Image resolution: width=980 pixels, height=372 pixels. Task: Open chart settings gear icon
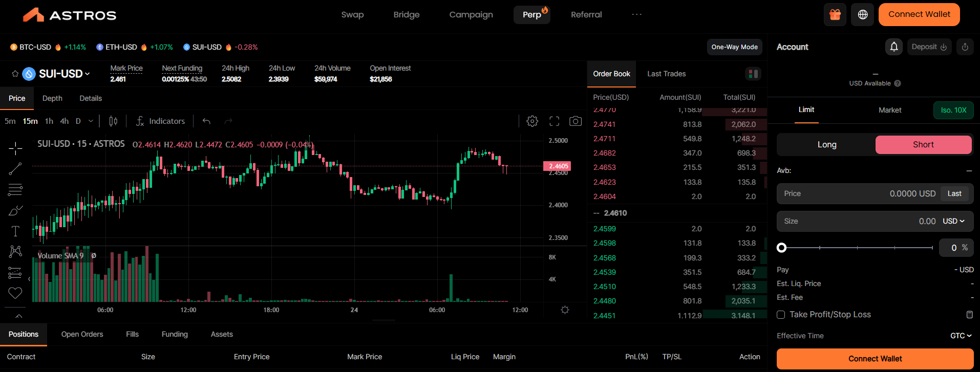532,121
